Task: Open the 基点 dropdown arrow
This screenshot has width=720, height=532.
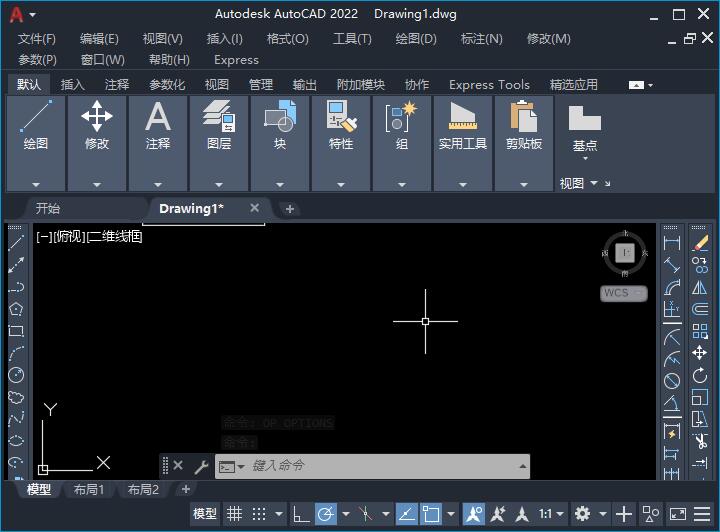Action: click(585, 158)
